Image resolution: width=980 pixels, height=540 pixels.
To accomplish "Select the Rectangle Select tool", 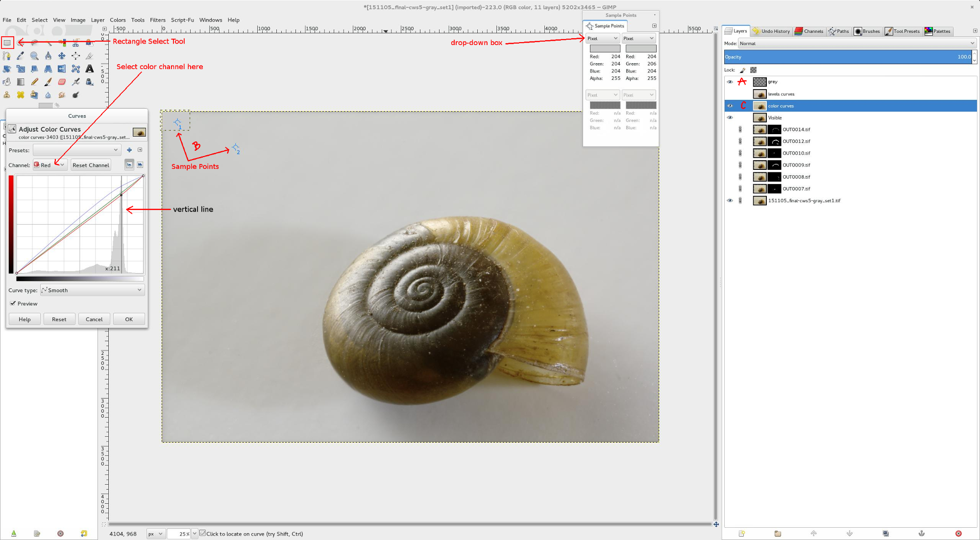I will pyautogui.click(x=7, y=43).
